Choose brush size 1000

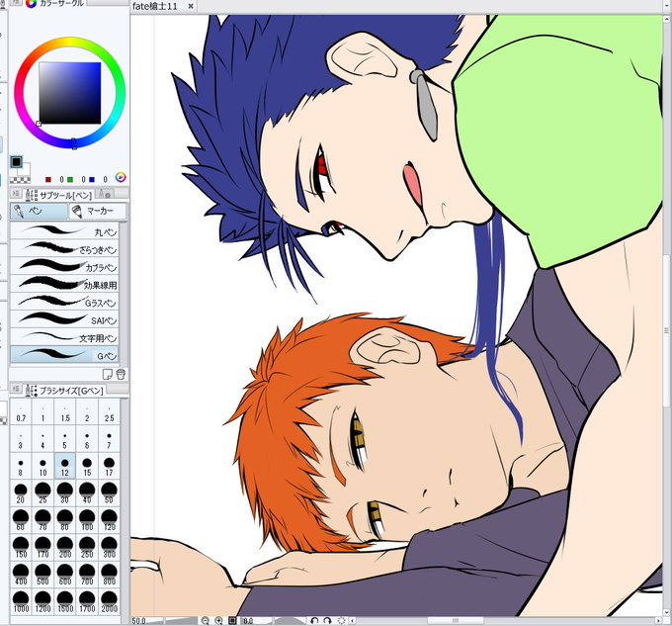[x=21, y=601]
